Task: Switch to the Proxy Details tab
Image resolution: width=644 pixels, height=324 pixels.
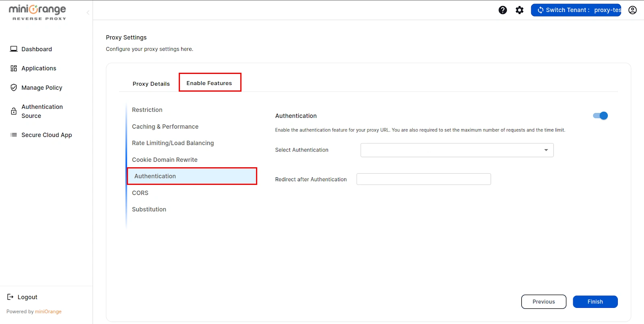Action: pos(151,84)
